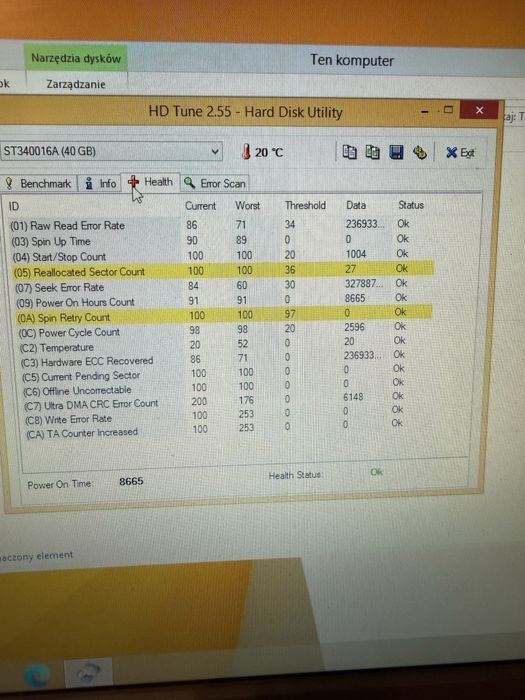The image size is (525, 700).
Task: Click the Exit button in HD Tune
Action: tap(460, 153)
